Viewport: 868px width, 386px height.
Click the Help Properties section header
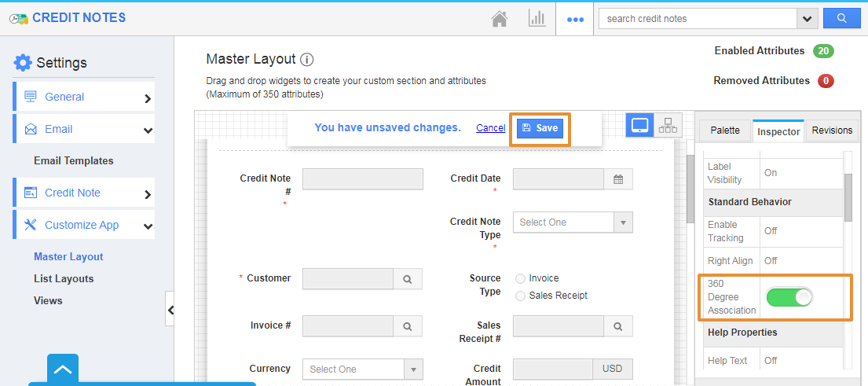point(773,333)
